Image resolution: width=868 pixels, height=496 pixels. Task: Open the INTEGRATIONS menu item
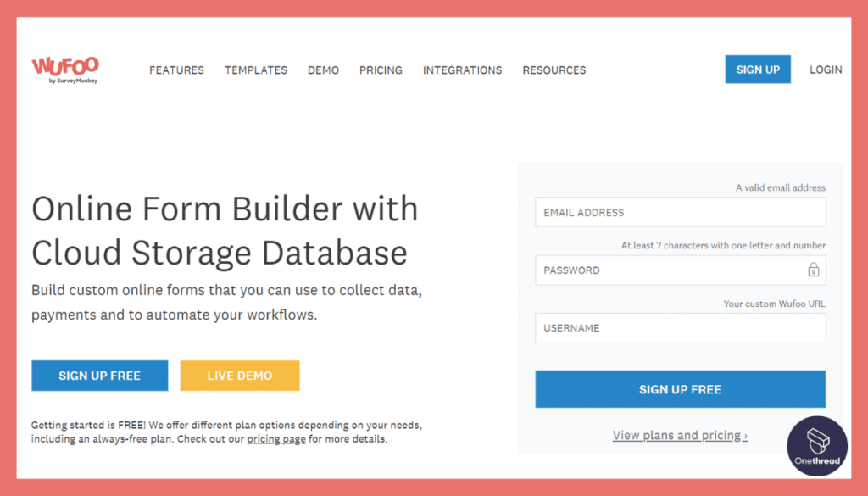pyautogui.click(x=462, y=70)
